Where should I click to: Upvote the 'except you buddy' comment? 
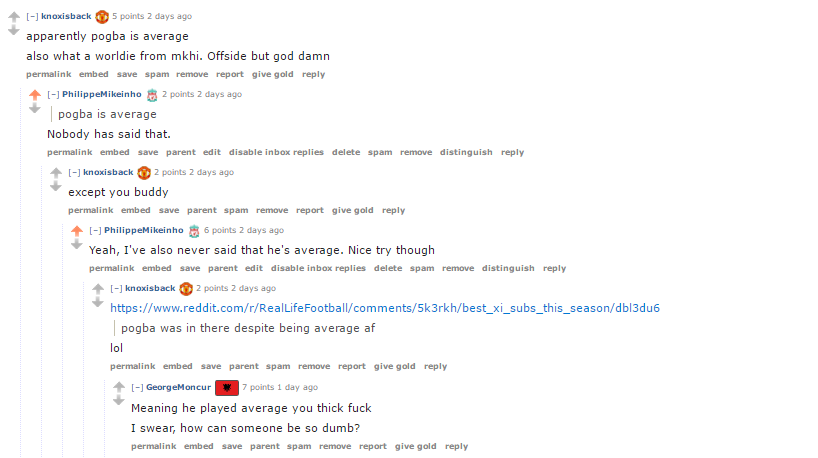(x=56, y=173)
